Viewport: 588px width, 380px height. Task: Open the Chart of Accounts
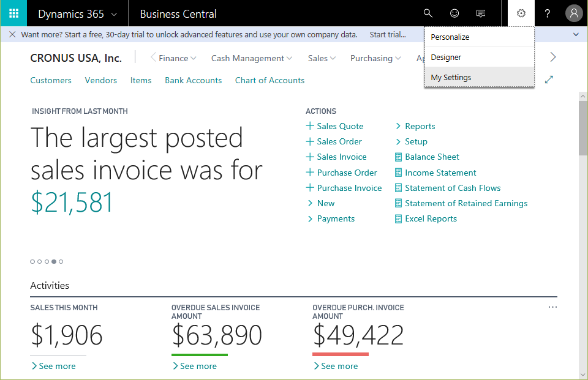click(x=269, y=80)
